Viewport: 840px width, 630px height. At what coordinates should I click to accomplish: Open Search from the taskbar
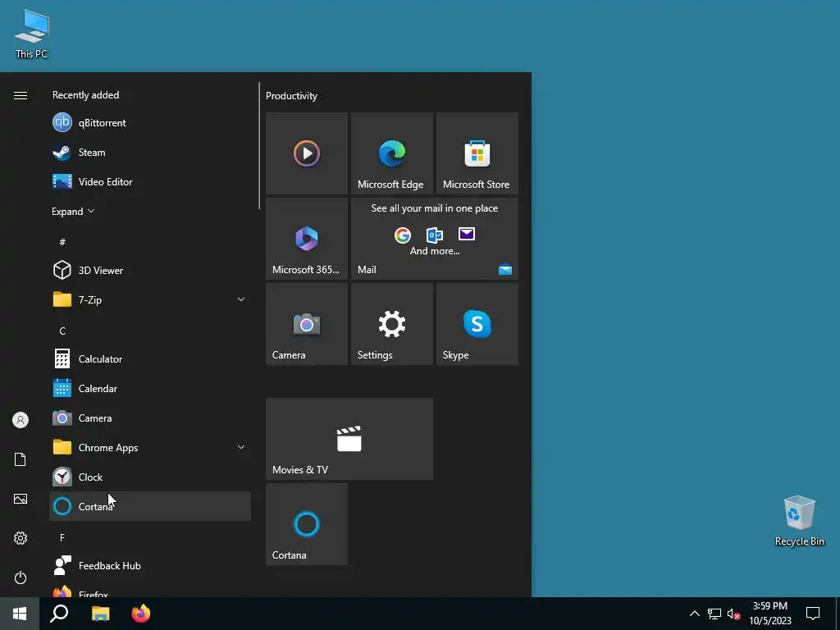pos(59,614)
